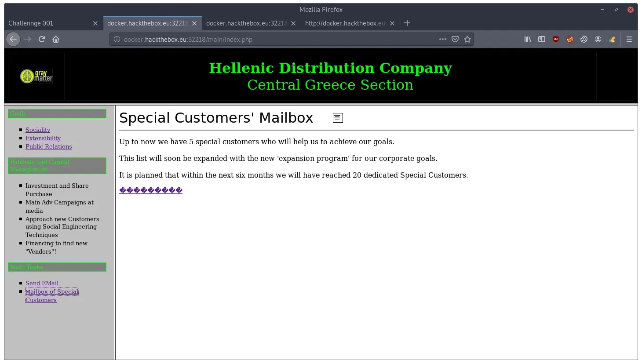This screenshot has height=364, width=642.
Task: Bookmark this page with the star icon
Action: tap(467, 39)
